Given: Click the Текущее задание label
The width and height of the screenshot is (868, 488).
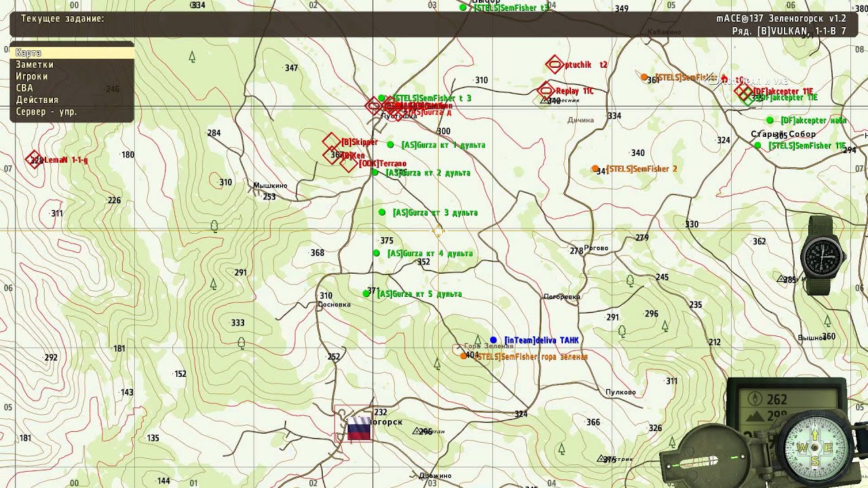Looking at the screenshot, I should pos(62,19).
